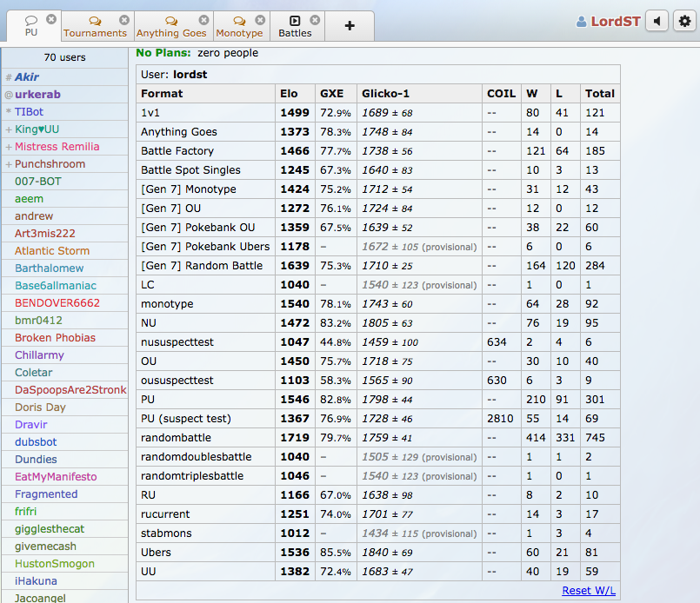The width and height of the screenshot is (700, 603).
Task: Close the Anything Goes tab
Action: coord(203,20)
